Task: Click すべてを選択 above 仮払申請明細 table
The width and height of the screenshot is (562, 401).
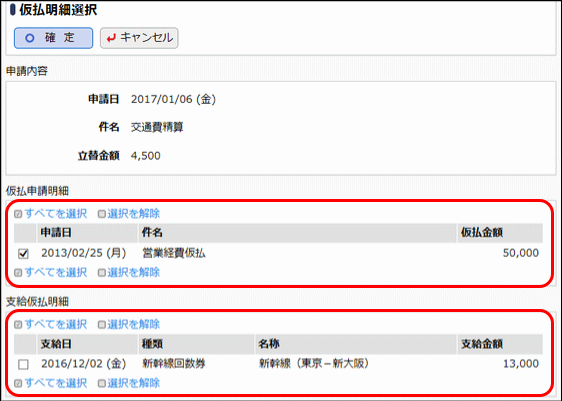Action: (56, 214)
